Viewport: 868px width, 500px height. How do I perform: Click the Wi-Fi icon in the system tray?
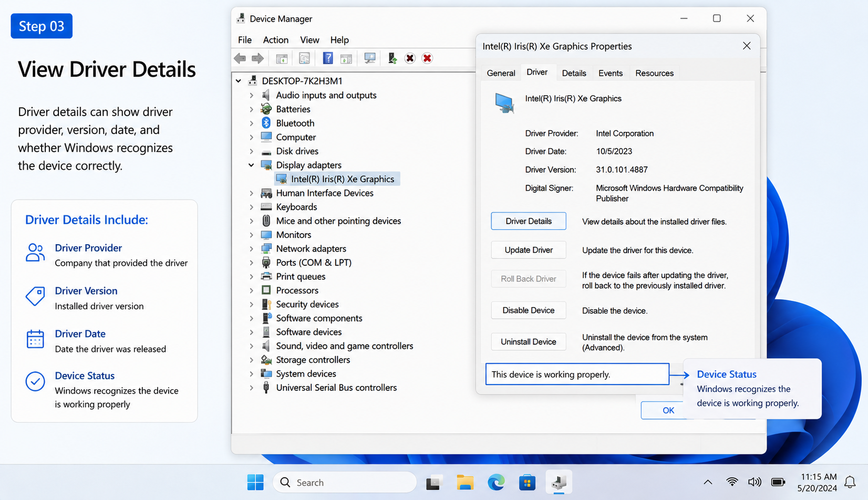(x=732, y=482)
